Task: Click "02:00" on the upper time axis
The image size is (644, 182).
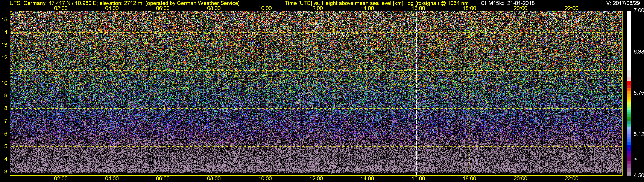Action: 61,8
